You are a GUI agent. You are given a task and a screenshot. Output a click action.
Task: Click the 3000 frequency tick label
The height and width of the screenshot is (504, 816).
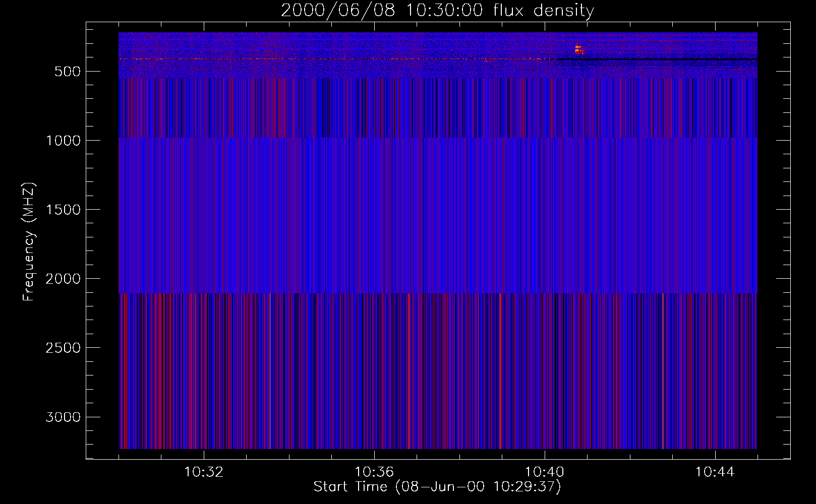[63, 417]
